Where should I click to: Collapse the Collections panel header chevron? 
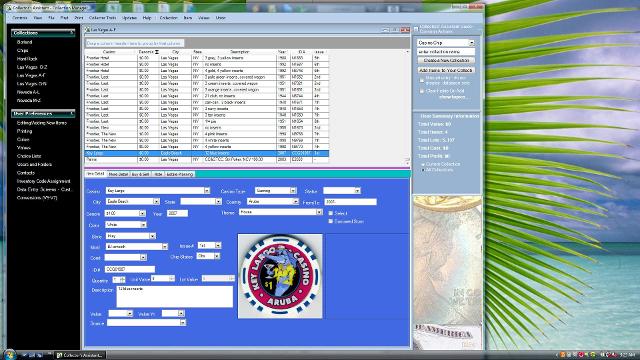click(72, 33)
